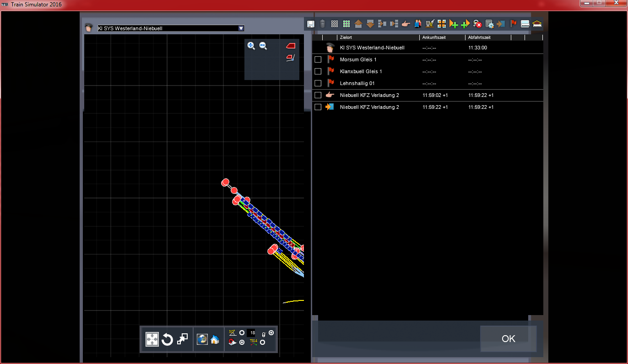Click the pointing hand waypoint icon
628x364 pixels.
[x=406, y=24]
